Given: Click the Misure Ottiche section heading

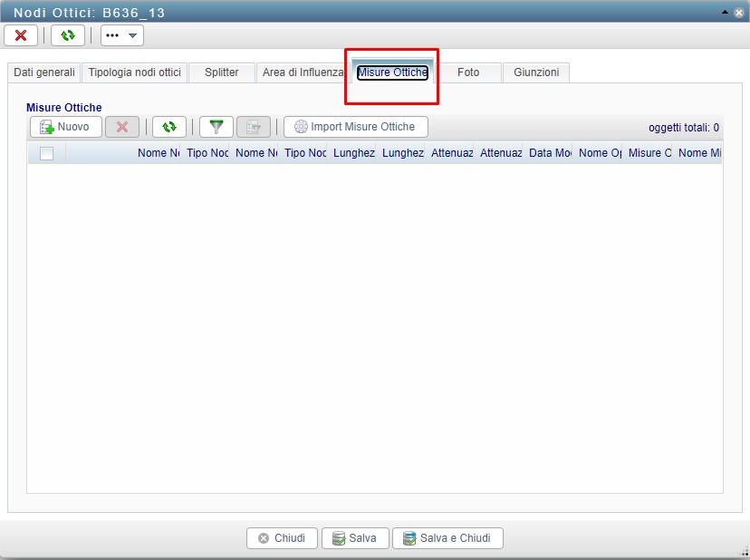Looking at the screenshot, I should (x=64, y=108).
